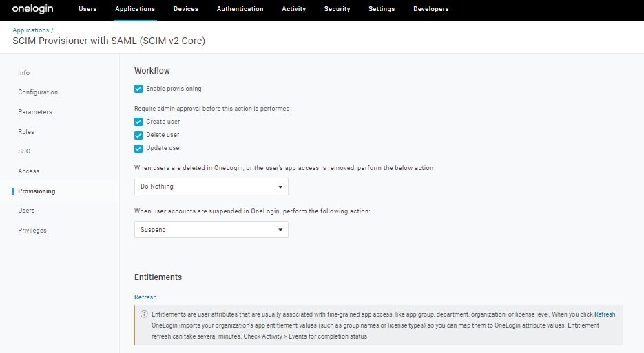The image size is (644, 353).
Task: Click the Applications breadcrumb link
Action: tap(31, 30)
